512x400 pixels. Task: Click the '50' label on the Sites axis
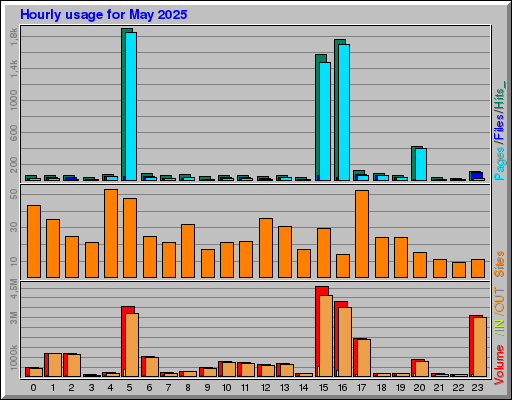(x=14, y=195)
